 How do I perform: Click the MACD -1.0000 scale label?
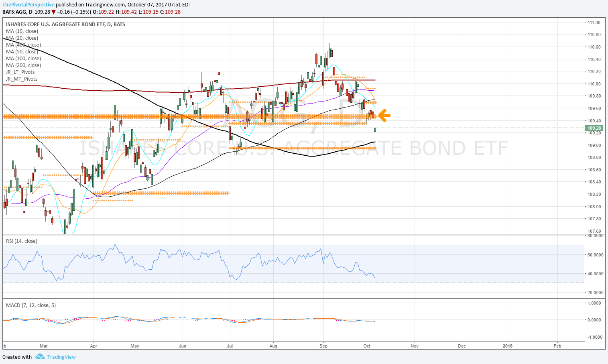tap(594, 337)
